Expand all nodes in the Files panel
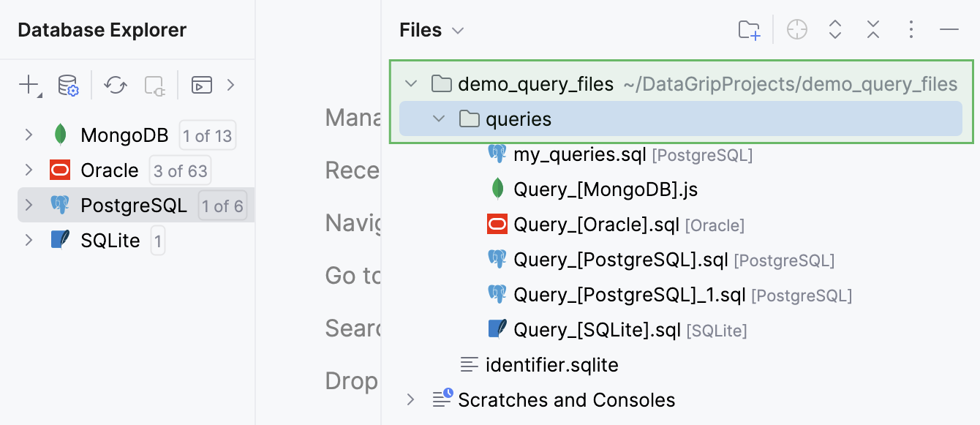Screen dimensions: 980x425 834,29
